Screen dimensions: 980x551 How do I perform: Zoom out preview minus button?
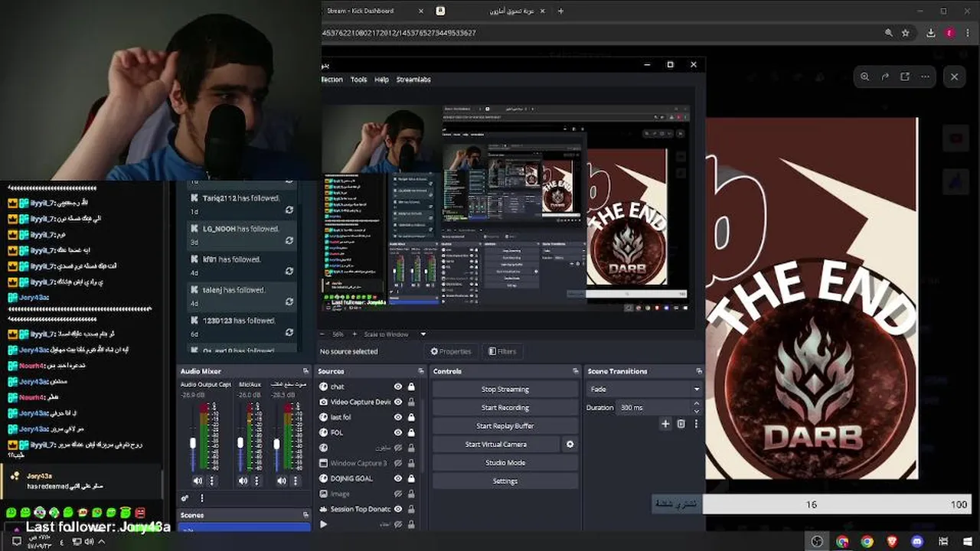322,334
